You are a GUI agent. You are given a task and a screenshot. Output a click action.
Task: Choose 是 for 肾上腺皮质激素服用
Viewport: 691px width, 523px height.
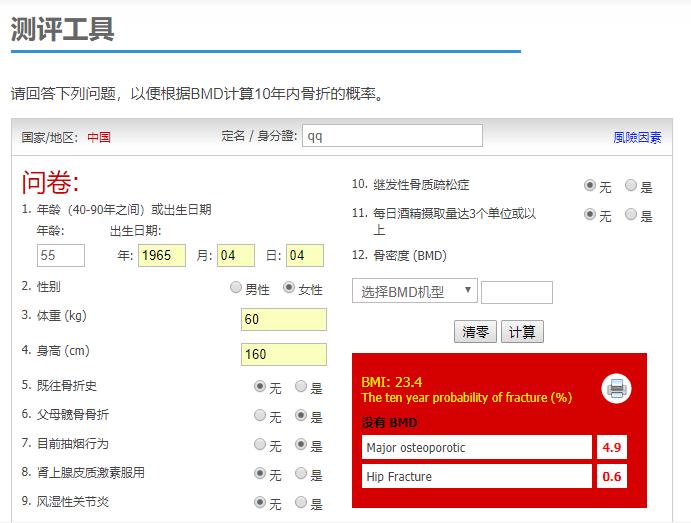(301, 473)
